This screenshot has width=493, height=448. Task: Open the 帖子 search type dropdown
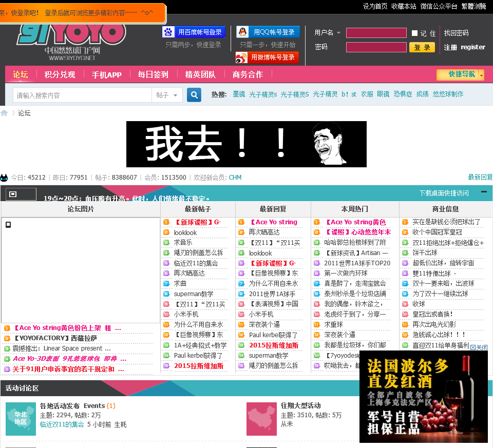pyautogui.click(x=167, y=95)
